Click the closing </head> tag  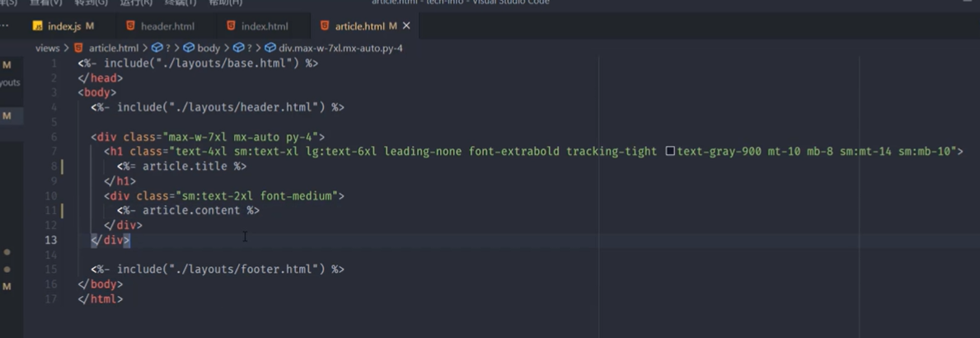(101, 78)
